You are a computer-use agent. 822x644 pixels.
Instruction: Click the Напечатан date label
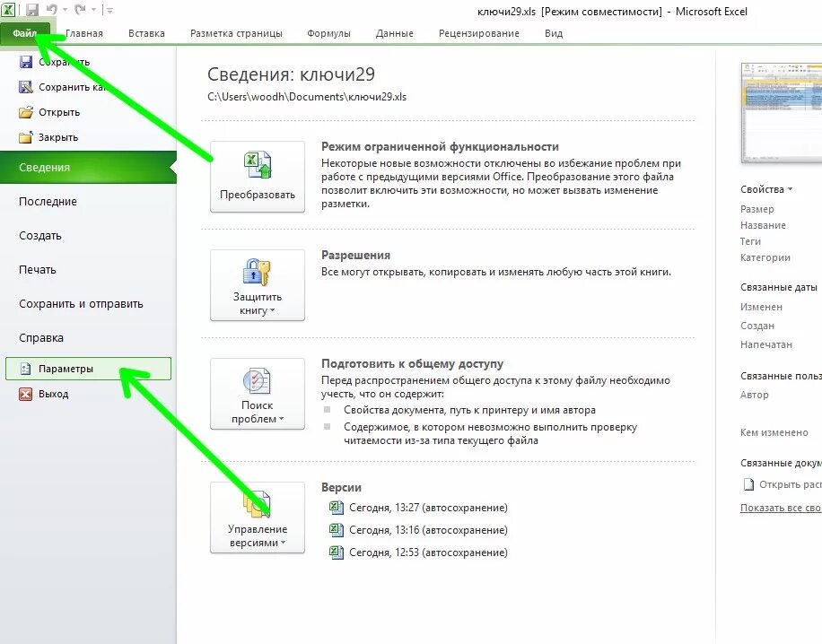coord(765,344)
